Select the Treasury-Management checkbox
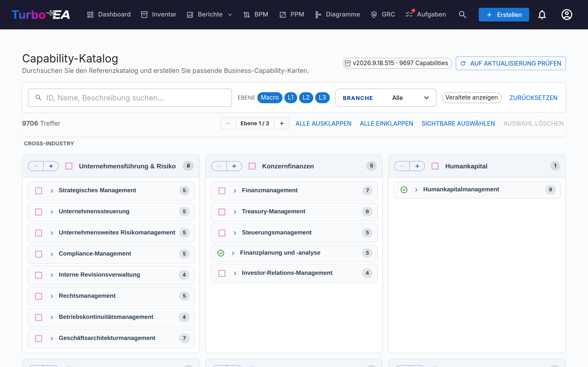Viewport: 588px width, 367px height. pyautogui.click(x=222, y=212)
